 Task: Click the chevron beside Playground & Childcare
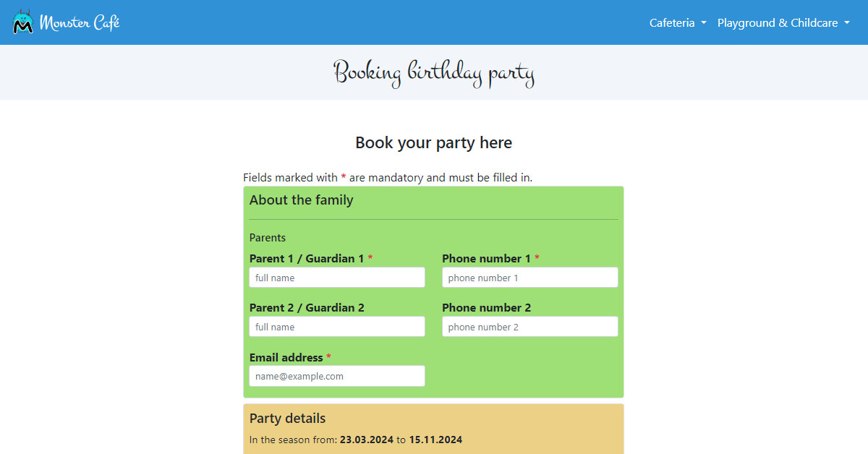tap(848, 24)
